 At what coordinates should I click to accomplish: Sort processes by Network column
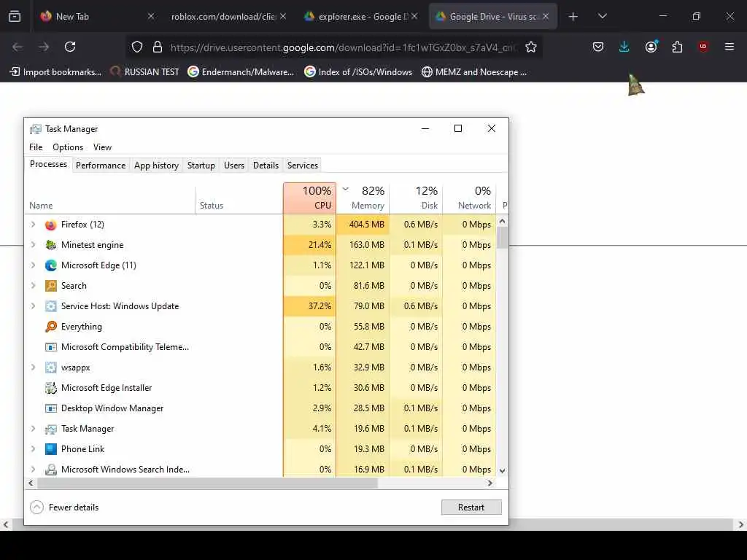(469, 198)
